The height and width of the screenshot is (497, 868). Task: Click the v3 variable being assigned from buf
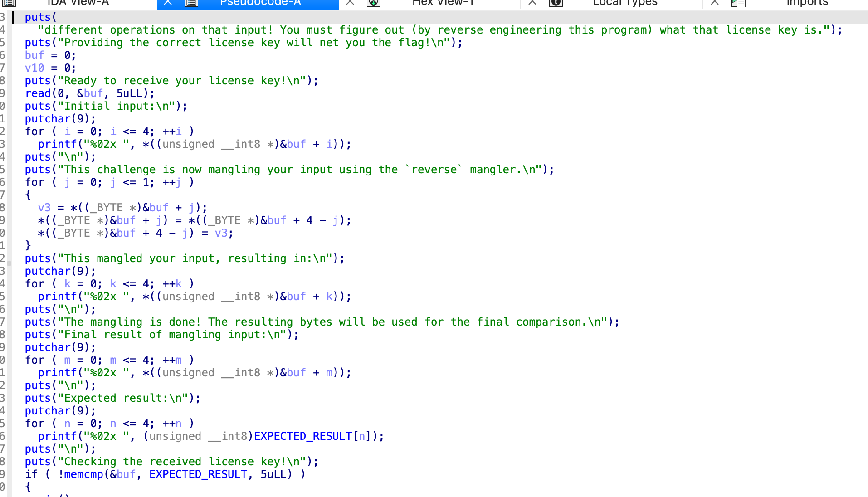(x=44, y=208)
